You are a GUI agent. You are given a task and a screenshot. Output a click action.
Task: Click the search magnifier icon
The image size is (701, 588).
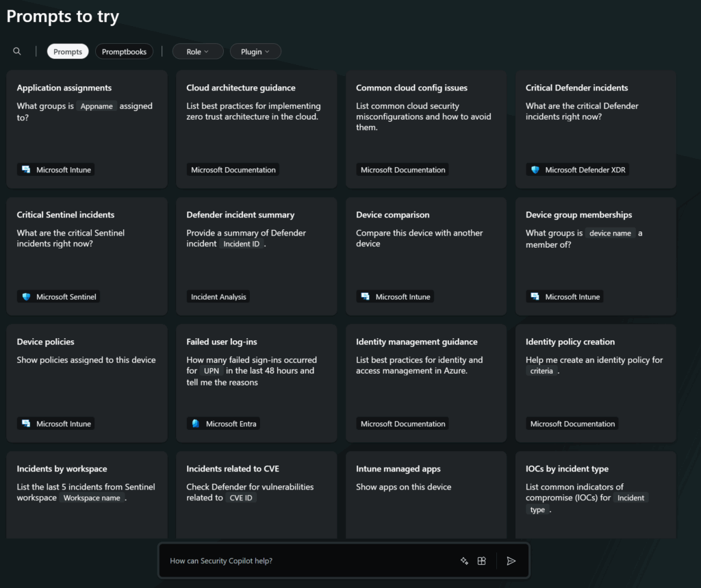(x=17, y=51)
